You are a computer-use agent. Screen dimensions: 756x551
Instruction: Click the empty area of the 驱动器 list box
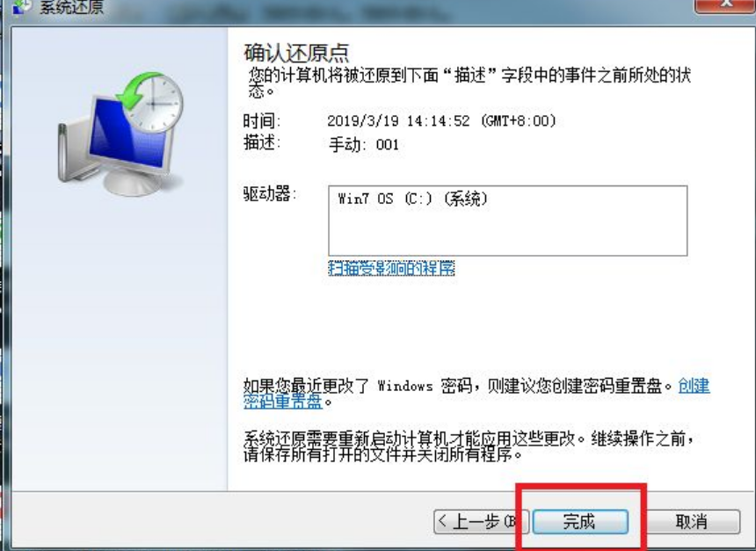click(x=508, y=233)
